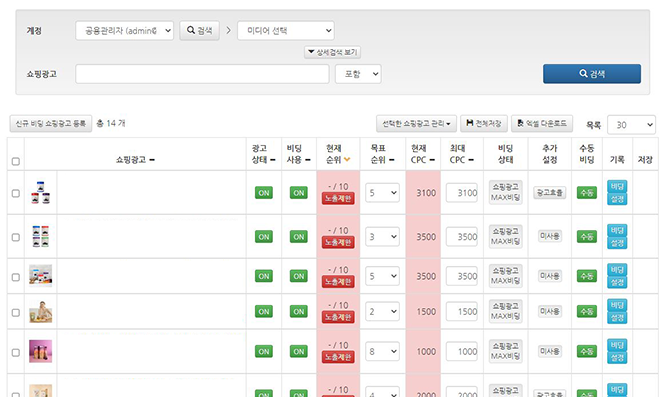663x397 pixels.
Task: Open 선택한 쇼핑광고 관리 dropdown menu
Action: coord(416,123)
